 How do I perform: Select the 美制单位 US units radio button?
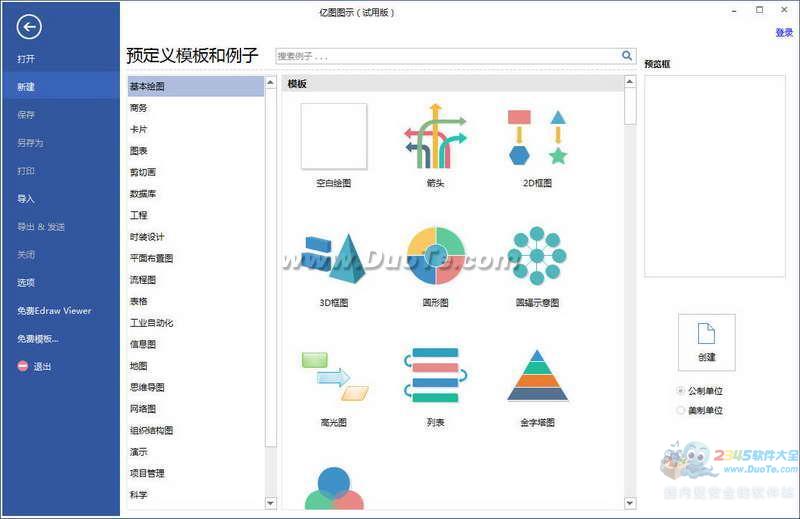(681, 410)
